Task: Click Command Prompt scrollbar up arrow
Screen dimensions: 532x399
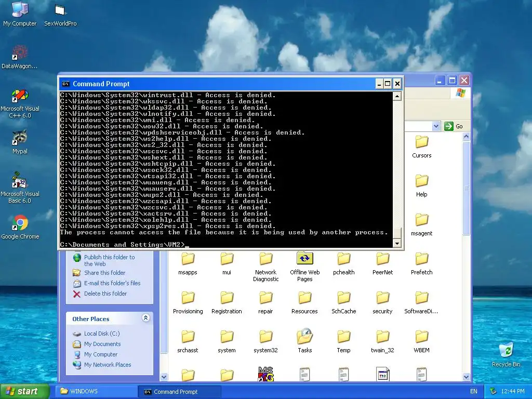Action: coord(397,96)
